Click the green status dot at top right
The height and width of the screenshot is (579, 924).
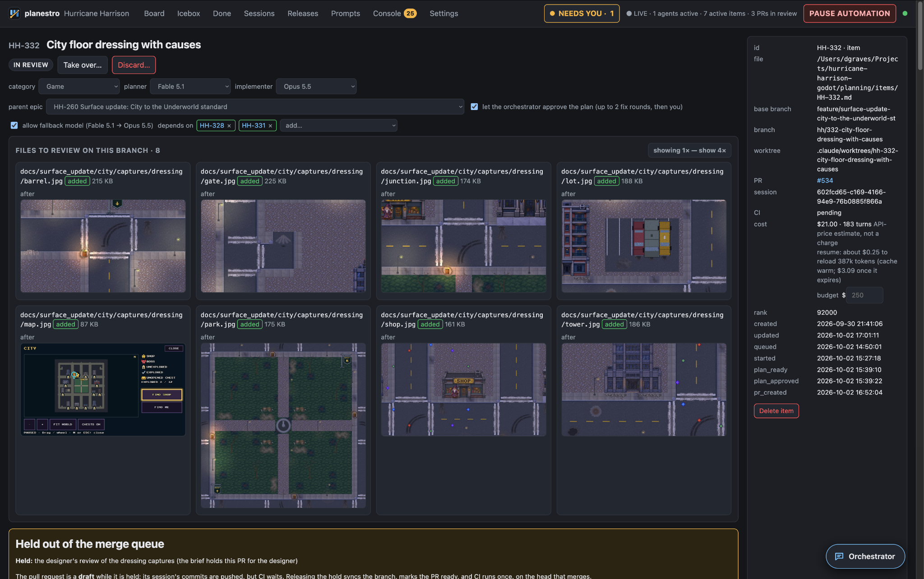[905, 14]
